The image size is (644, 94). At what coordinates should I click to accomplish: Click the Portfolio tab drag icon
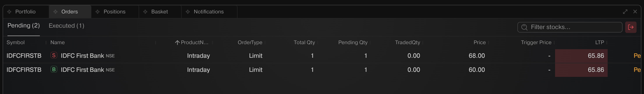tap(9, 12)
